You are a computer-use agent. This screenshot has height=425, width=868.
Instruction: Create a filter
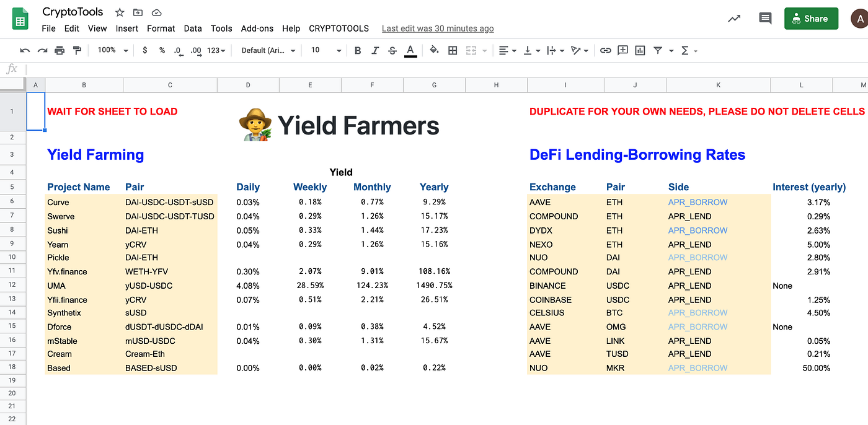pos(658,50)
